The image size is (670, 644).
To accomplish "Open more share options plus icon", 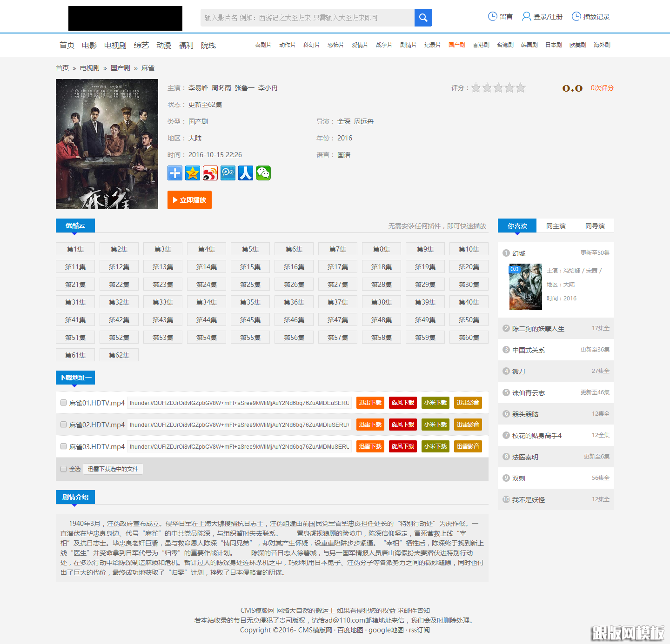I will point(175,173).
